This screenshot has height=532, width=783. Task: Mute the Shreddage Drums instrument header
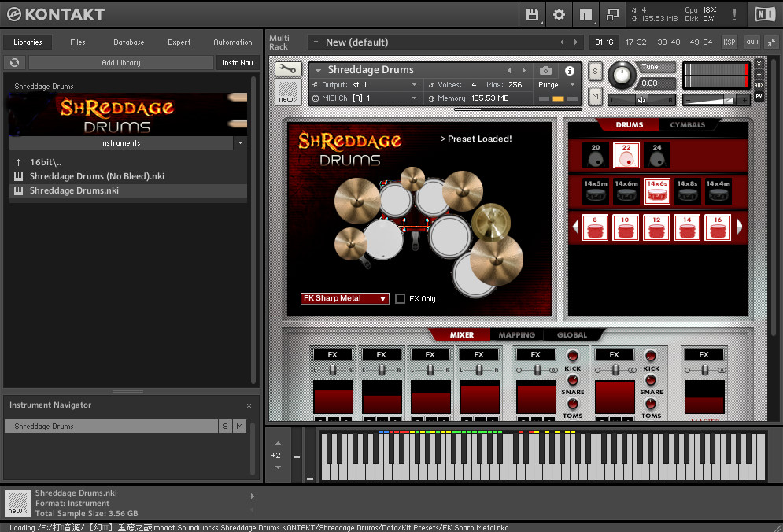[x=595, y=97]
